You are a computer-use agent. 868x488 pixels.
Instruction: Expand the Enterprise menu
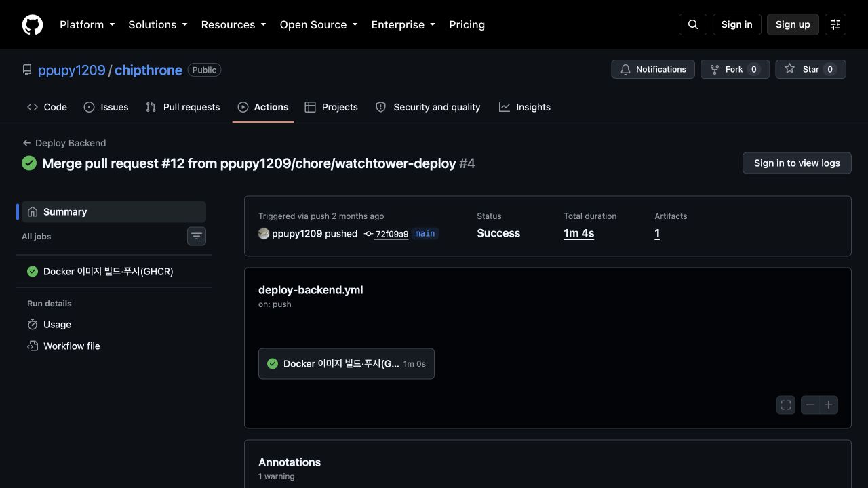coord(403,24)
